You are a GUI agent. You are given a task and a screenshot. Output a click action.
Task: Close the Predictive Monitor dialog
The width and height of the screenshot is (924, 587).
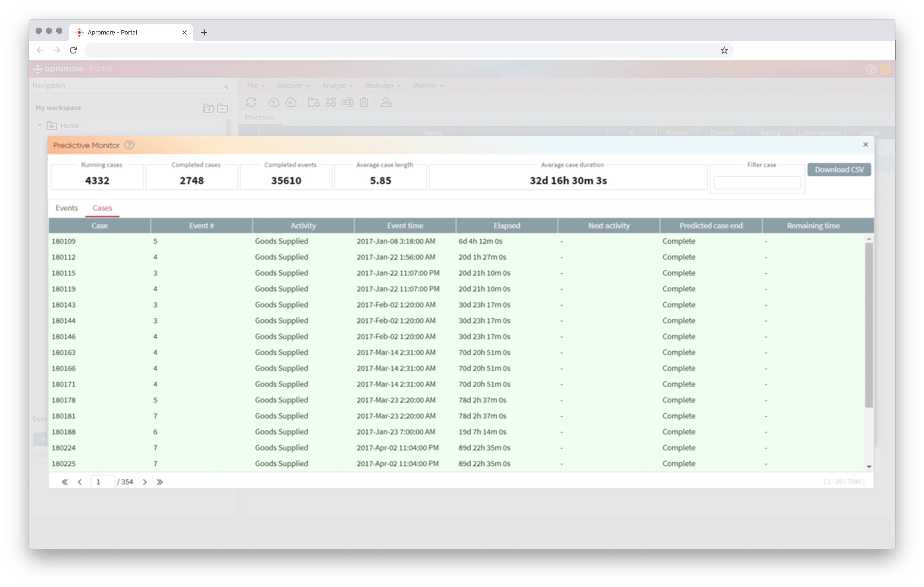point(865,145)
